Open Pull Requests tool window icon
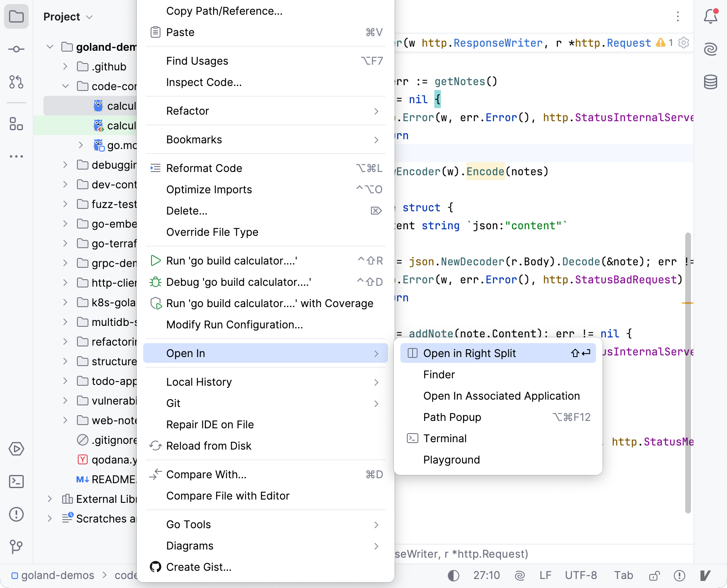 (x=16, y=82)
